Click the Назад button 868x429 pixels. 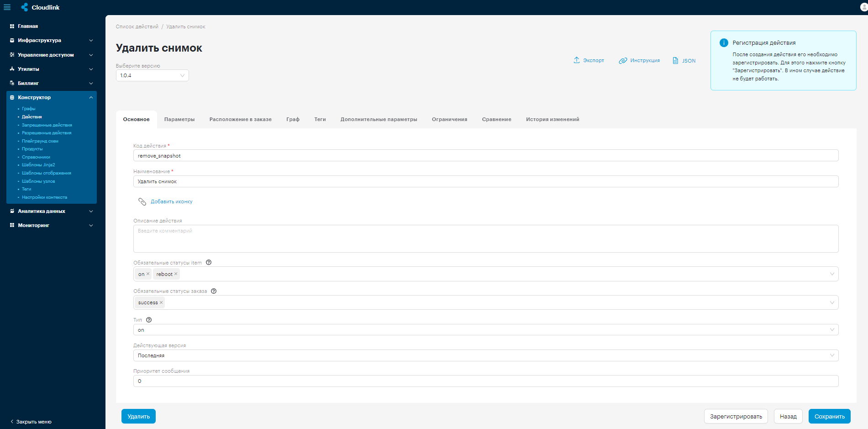[x=788, y=416]
